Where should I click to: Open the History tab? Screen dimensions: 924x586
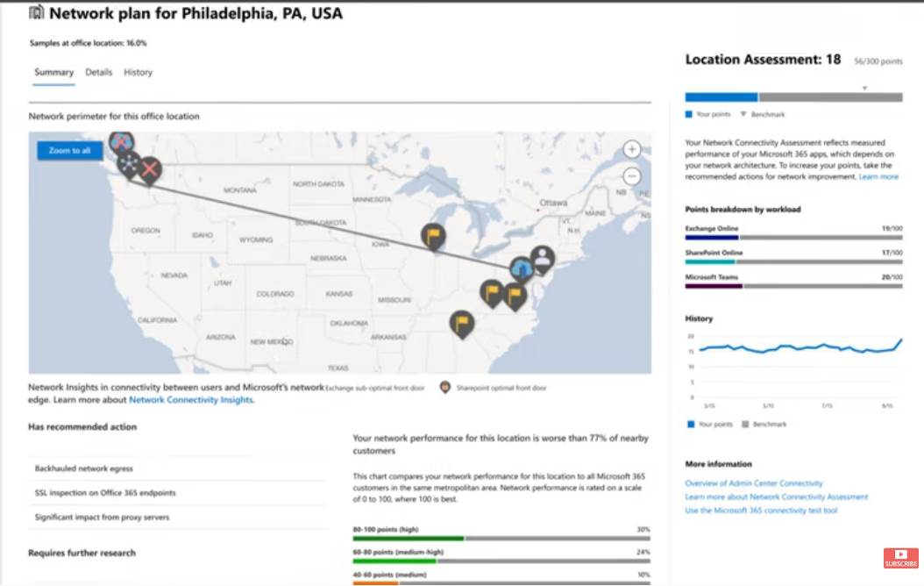138,73
